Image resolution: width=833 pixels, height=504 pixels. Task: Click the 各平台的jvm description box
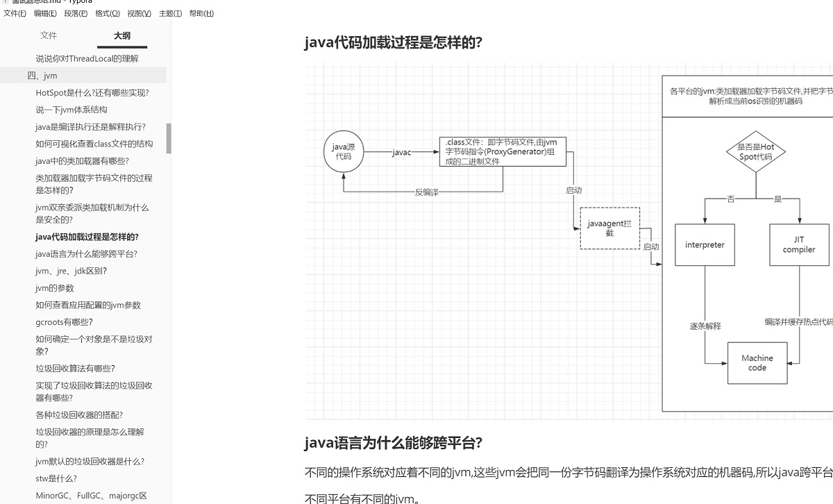tap(748, 96)
